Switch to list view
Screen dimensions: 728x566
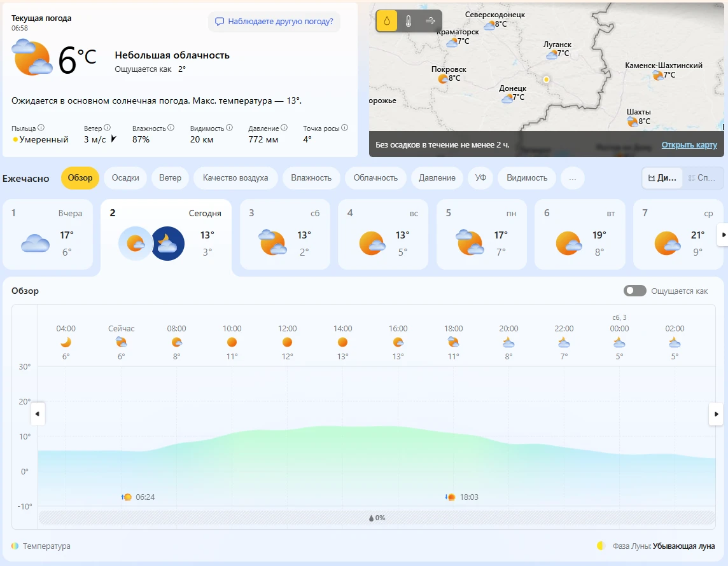point(703,178)
